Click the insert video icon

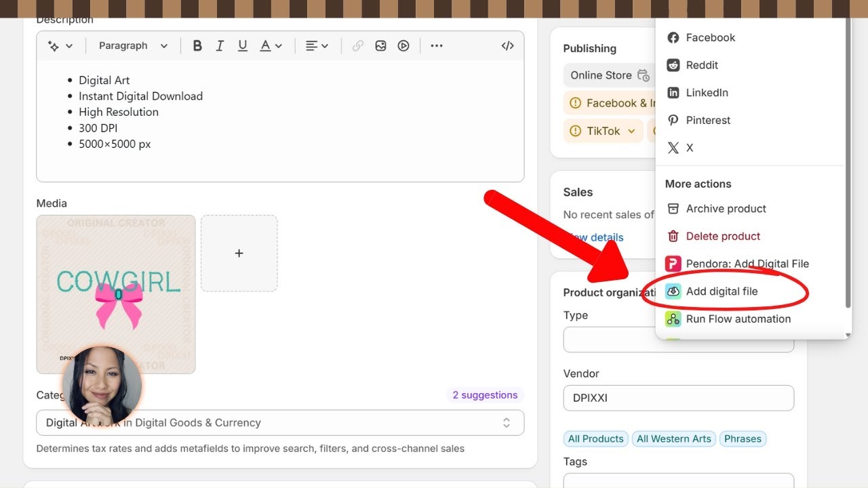pos(403,46)
